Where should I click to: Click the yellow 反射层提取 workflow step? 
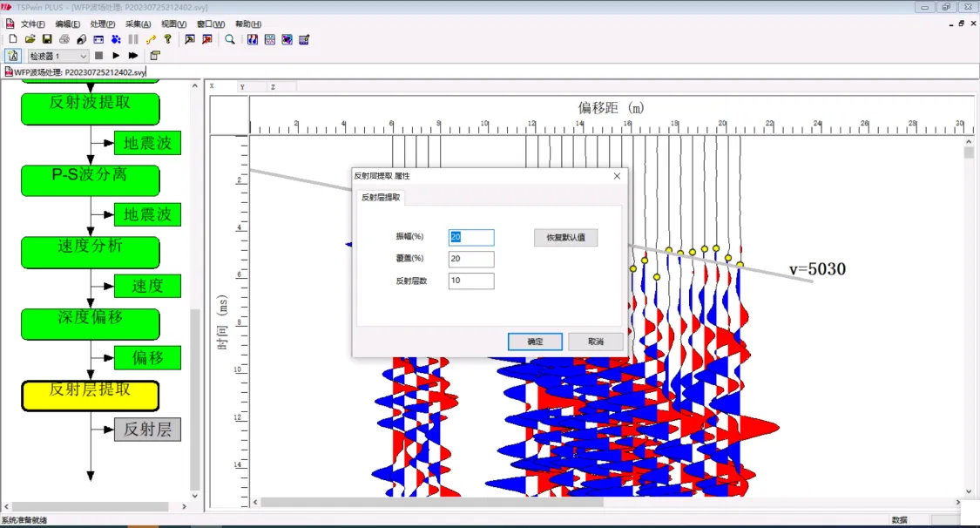[91, 396]
